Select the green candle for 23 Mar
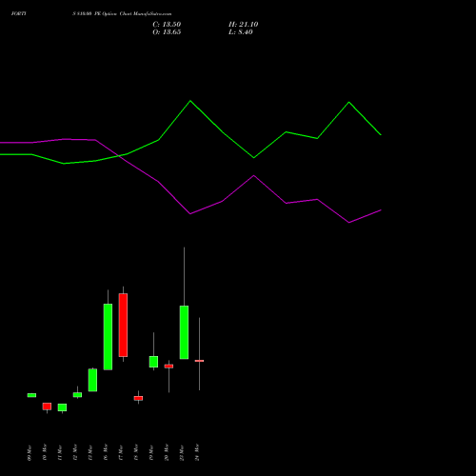The height and width of the screenshot is (476, 476). point(184,332)
